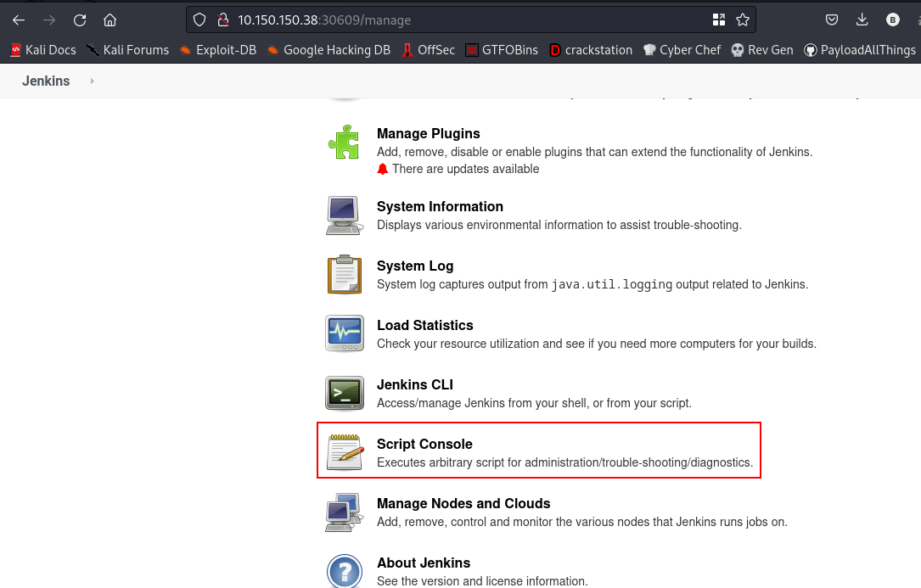
Task: Reload the page with the refresh icon
Action: pyautogui.click(x=80, y=20)
